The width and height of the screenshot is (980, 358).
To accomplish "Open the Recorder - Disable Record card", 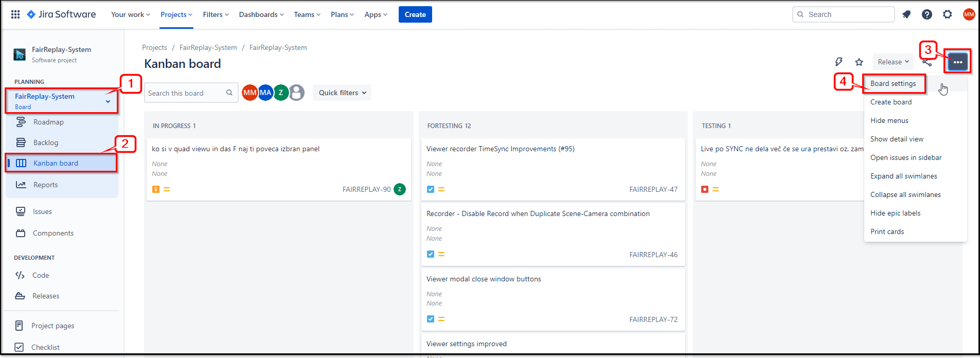I will click(553, 234).
